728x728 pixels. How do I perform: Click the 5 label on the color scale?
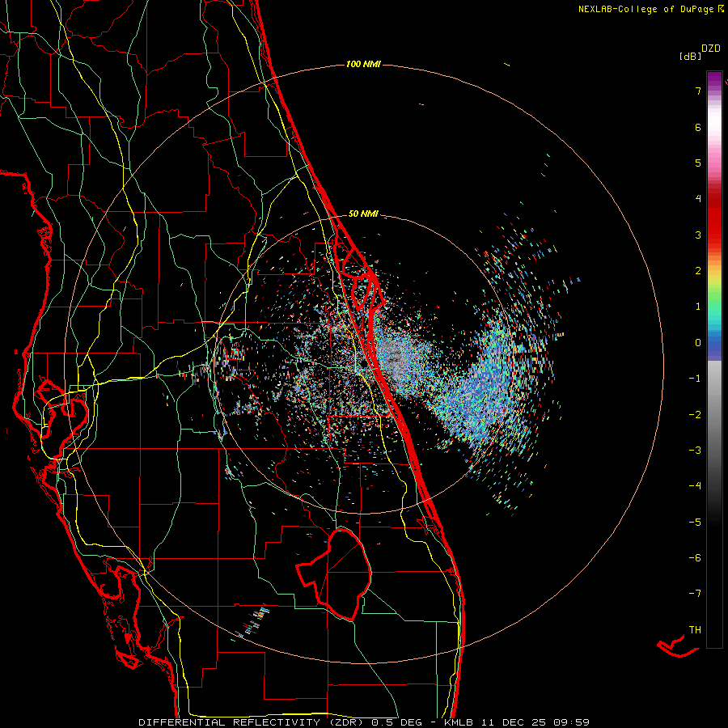698,163
